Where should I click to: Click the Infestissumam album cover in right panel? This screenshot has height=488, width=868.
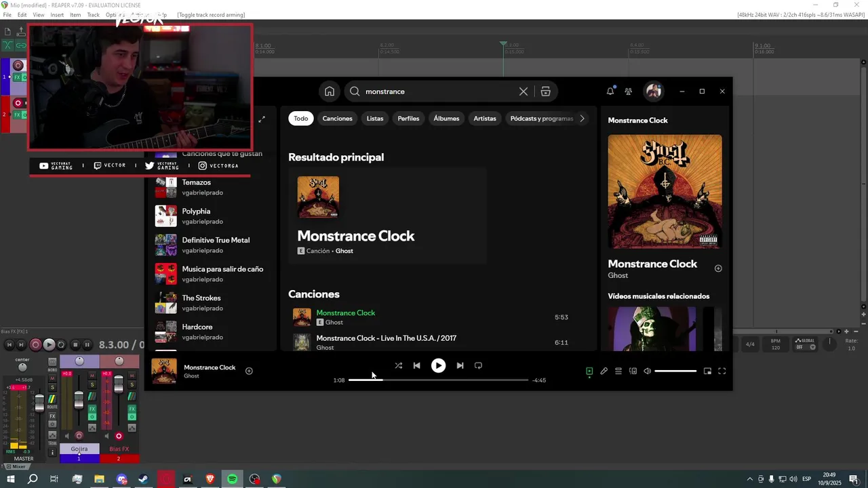(665, 191)
